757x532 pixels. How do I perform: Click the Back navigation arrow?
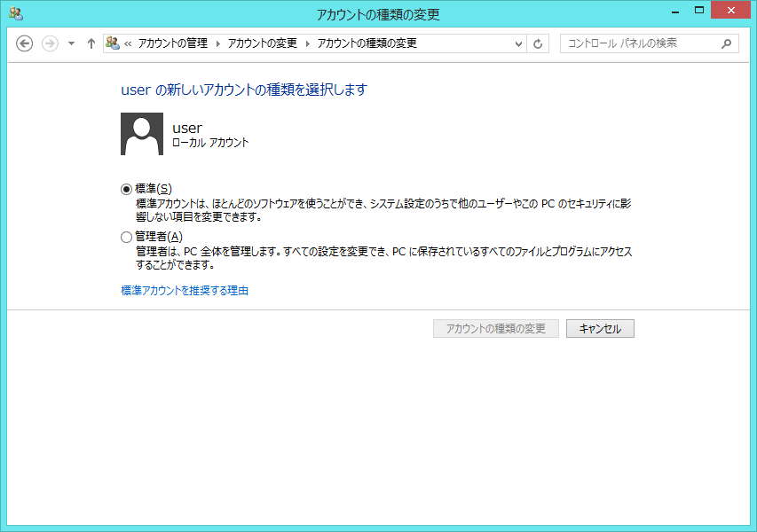pyautogui.click(x=25, y=43)
